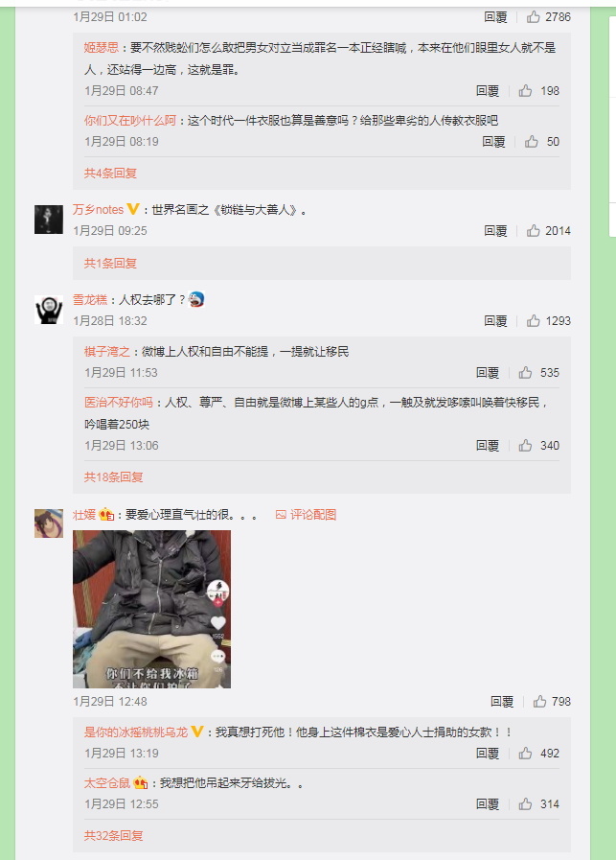Screen dimensions: 616x860
Task: Reply to 医治不好你吗 via 回复
Action: pyautogui.click(x=488, y=446)
